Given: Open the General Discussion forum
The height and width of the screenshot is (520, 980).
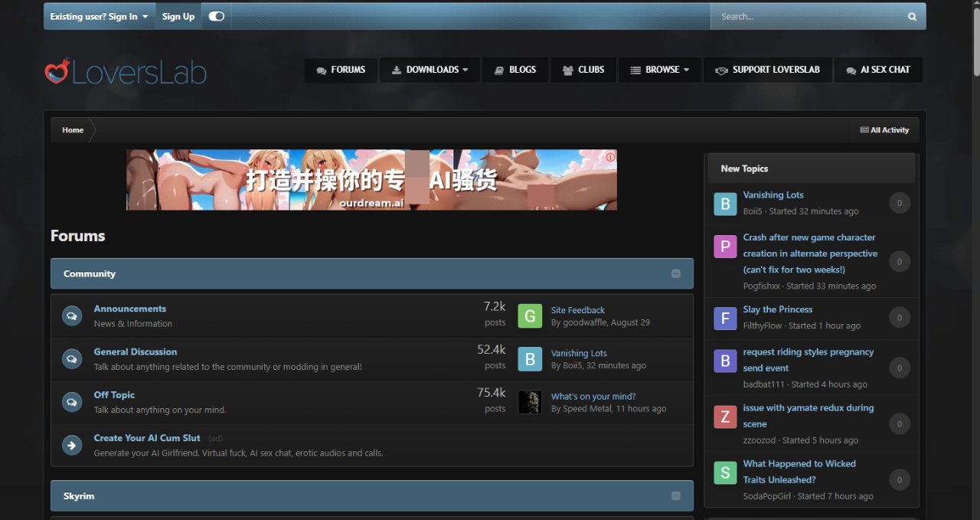Looking at the screenshot, I should point(136,352).
